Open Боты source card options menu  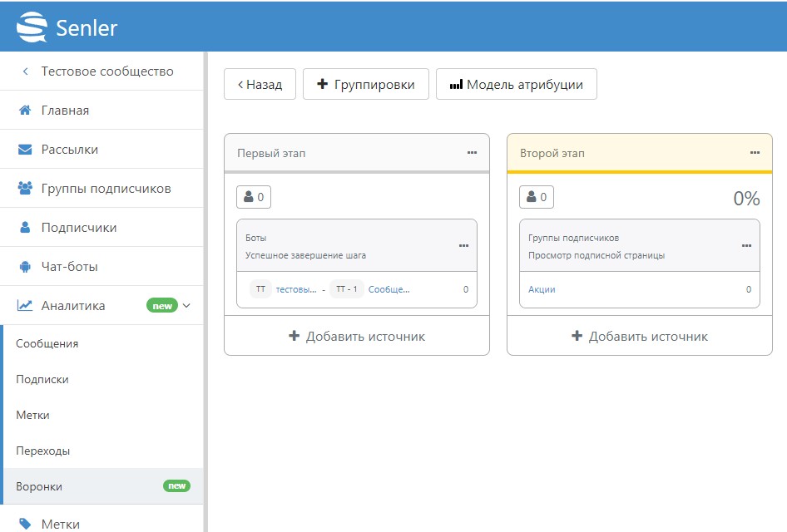pyautogui.click(x=463, y=246)
